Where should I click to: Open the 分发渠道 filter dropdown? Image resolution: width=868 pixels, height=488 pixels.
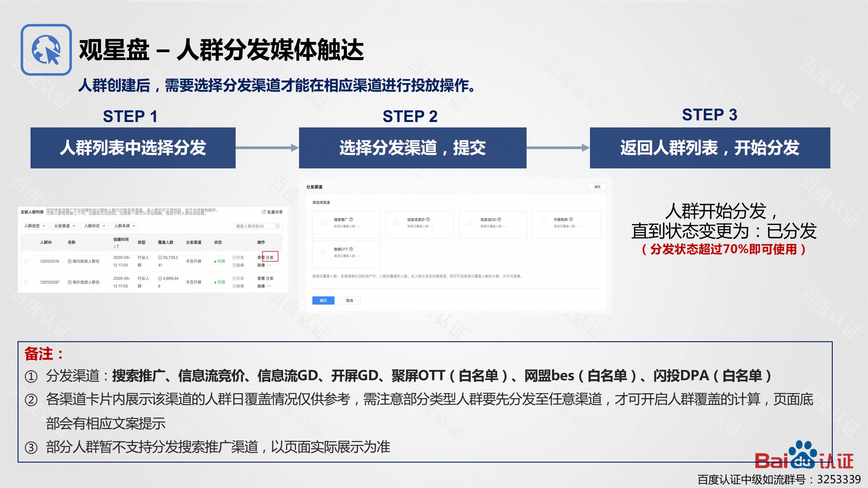coord(65,226)
